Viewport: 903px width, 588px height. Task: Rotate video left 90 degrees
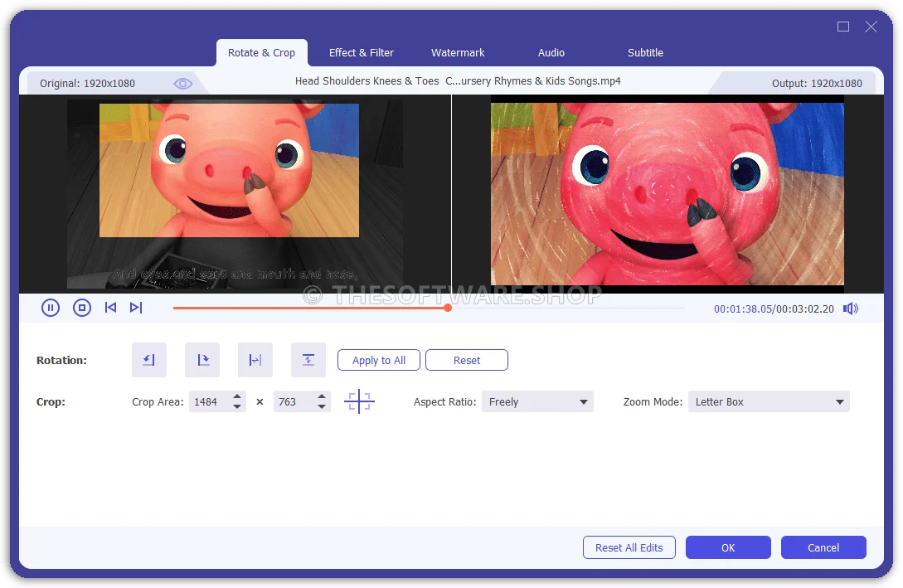coord(149,360)
